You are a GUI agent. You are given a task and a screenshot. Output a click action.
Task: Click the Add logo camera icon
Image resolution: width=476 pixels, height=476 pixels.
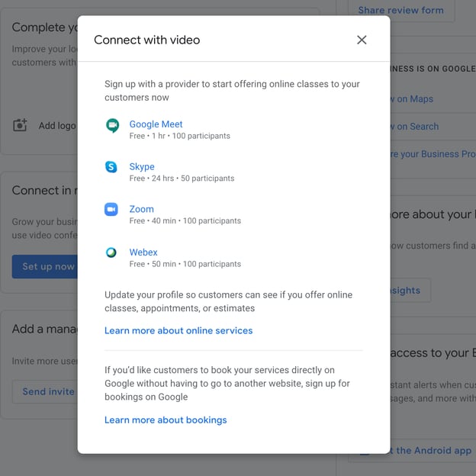click(x=20, y=125)
